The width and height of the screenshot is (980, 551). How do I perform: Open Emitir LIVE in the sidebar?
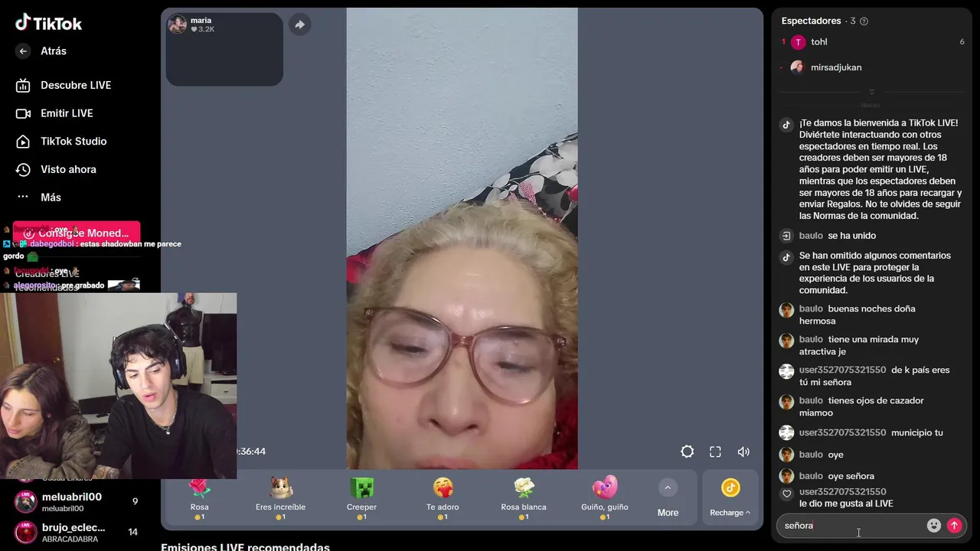(54, 113)
